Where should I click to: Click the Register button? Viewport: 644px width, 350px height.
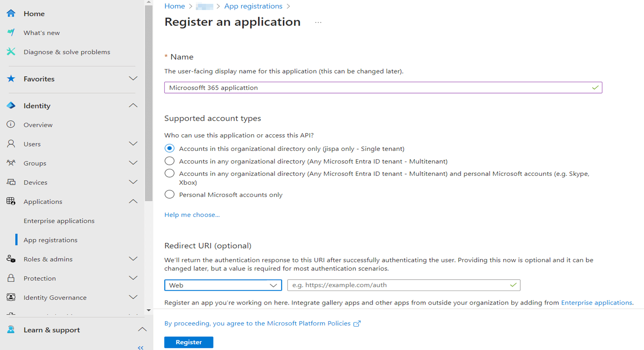point(188,342)
